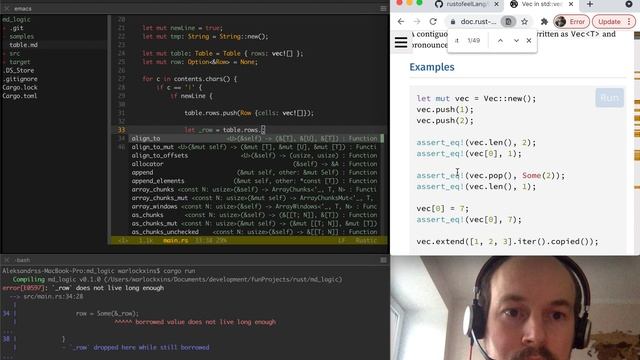Click the address bar lock icon

[x=452, y=22]
